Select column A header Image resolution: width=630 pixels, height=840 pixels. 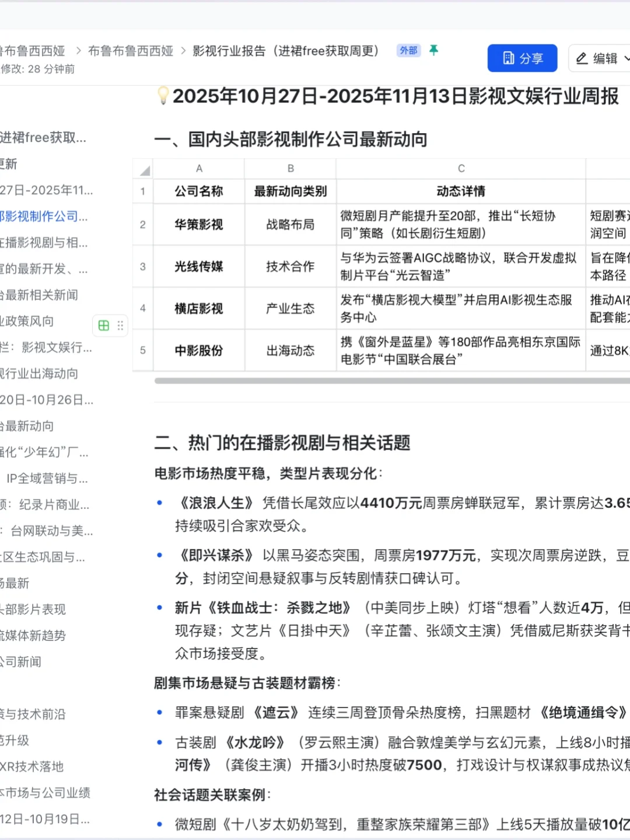coord(199,169)
